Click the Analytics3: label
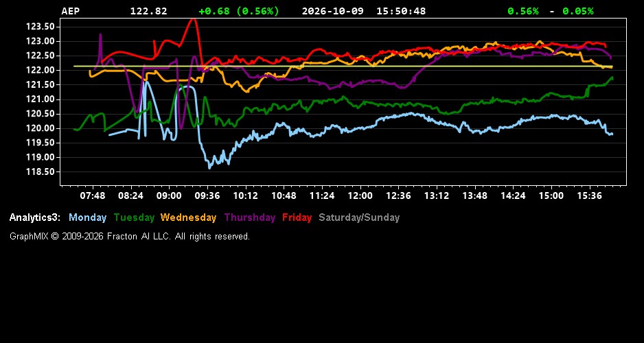The width and height of the screenshot is (644, 343). (x=35, y=218)
